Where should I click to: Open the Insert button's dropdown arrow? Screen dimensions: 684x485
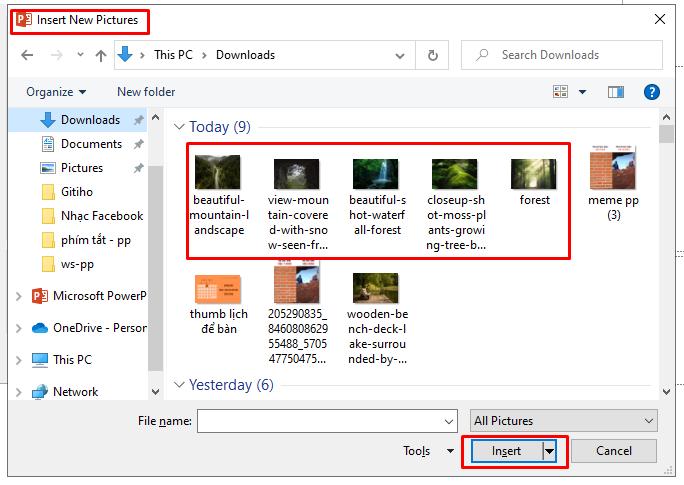(549, 451)
